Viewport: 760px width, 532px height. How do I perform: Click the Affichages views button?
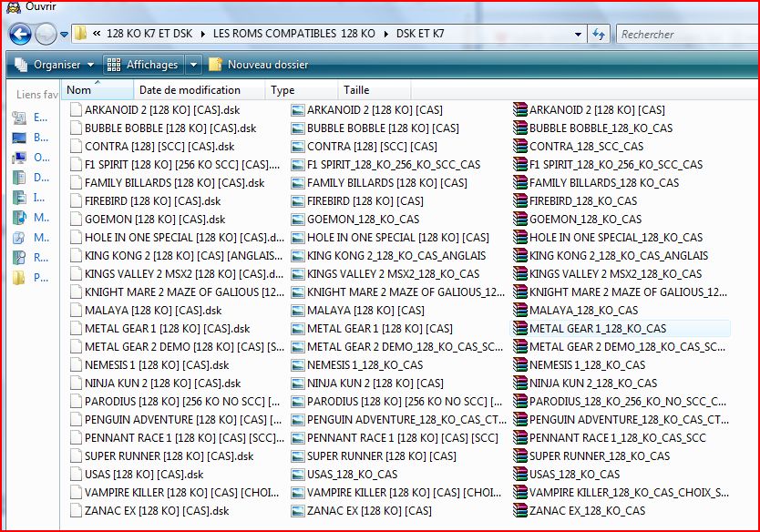143,65
